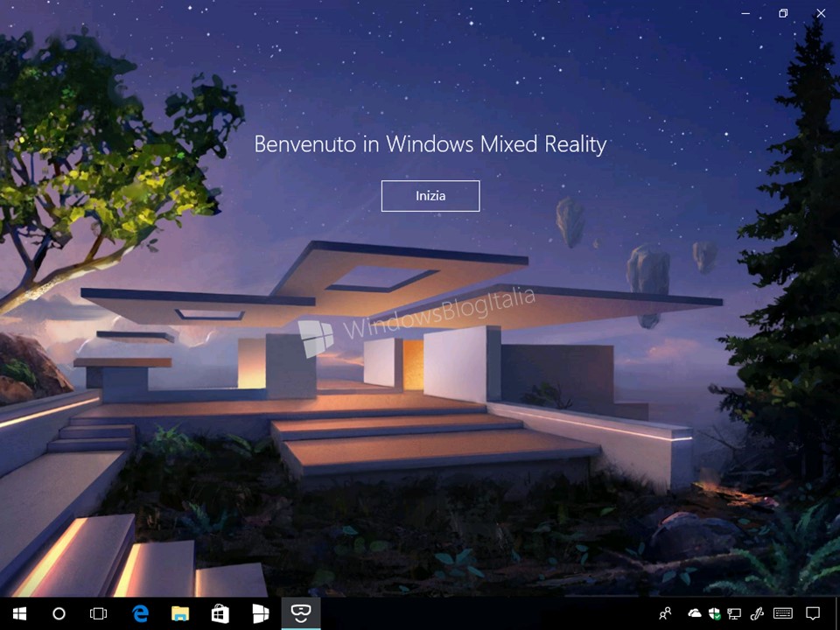The image size is (840, 630).
Task: Open the People tray icon
Action: [x=665, y=613]
